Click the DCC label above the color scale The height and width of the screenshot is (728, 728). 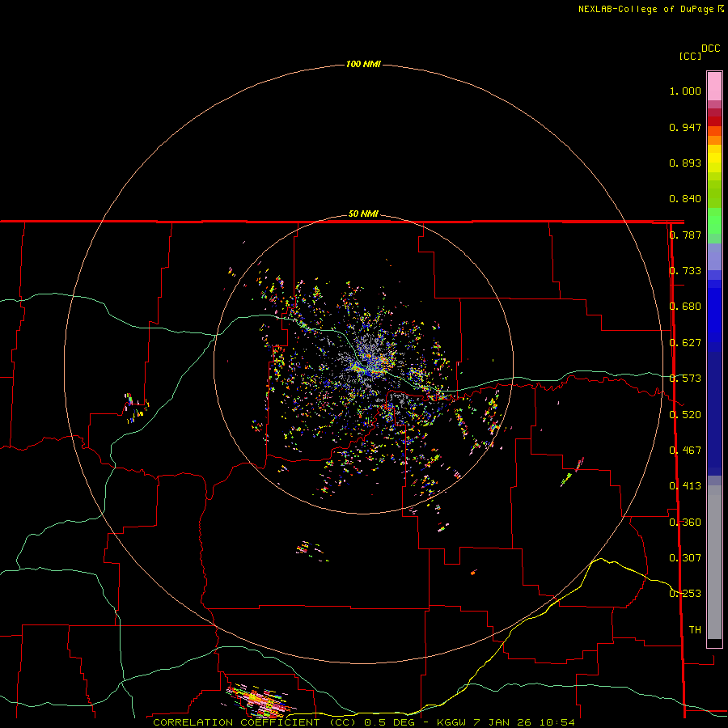[710, 49]
